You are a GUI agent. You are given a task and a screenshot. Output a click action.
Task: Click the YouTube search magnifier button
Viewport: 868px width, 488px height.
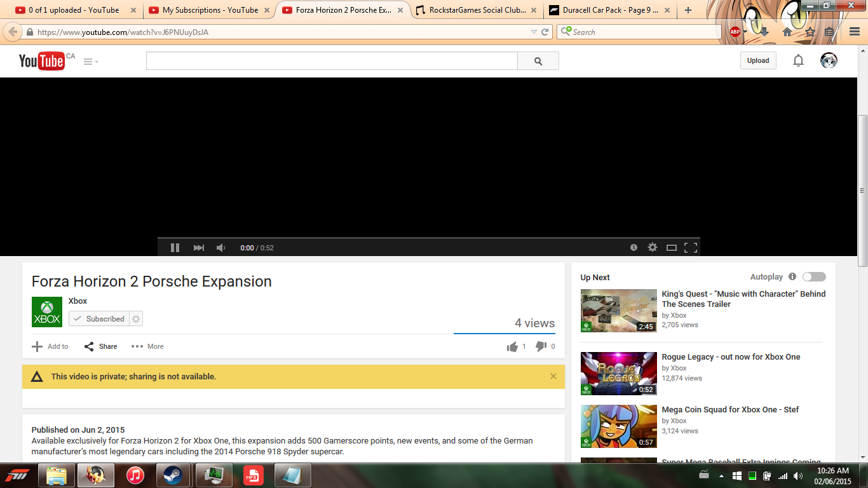[538, 61]
